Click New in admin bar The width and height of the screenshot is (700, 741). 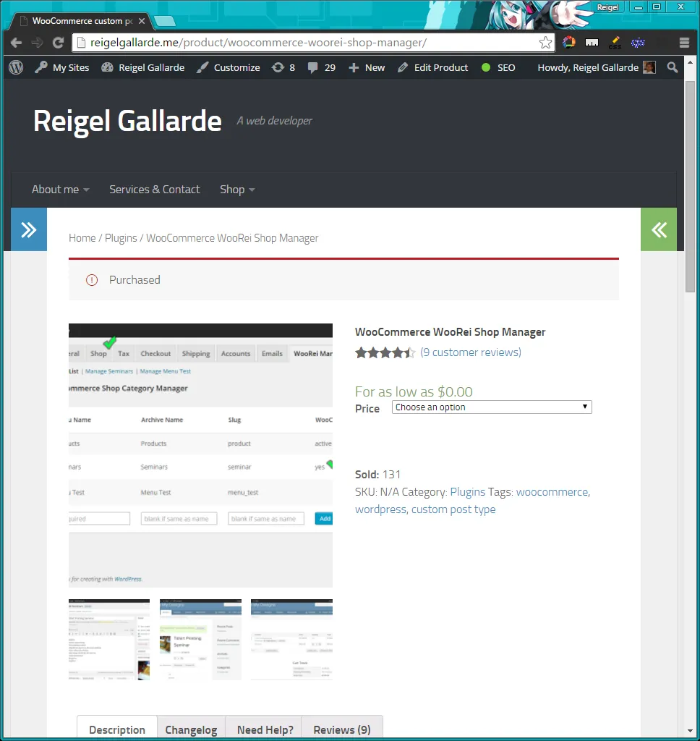367,67
